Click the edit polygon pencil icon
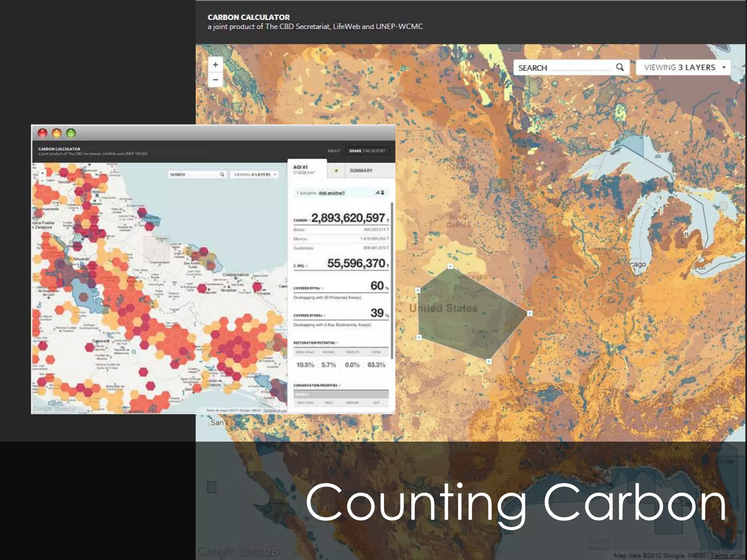Image resolution: width=747 pixels, height=560 pixels. coord(378,192)
